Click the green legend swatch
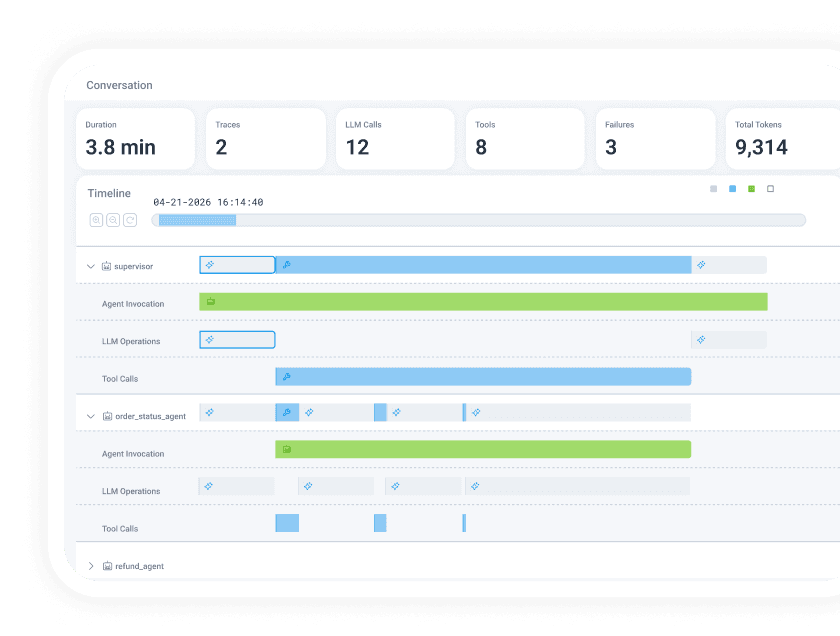 (x=752, y=189)
